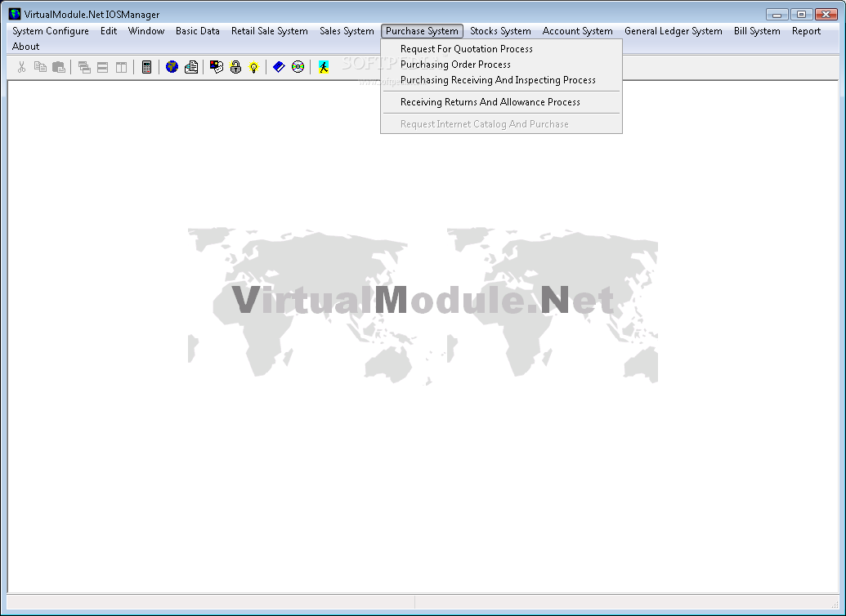Close the open Purchase System menu

tap(422, 31)
